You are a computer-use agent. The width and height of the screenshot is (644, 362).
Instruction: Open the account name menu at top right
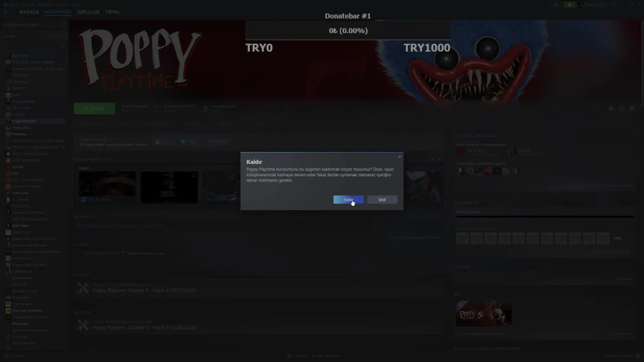tap(596, 5)
